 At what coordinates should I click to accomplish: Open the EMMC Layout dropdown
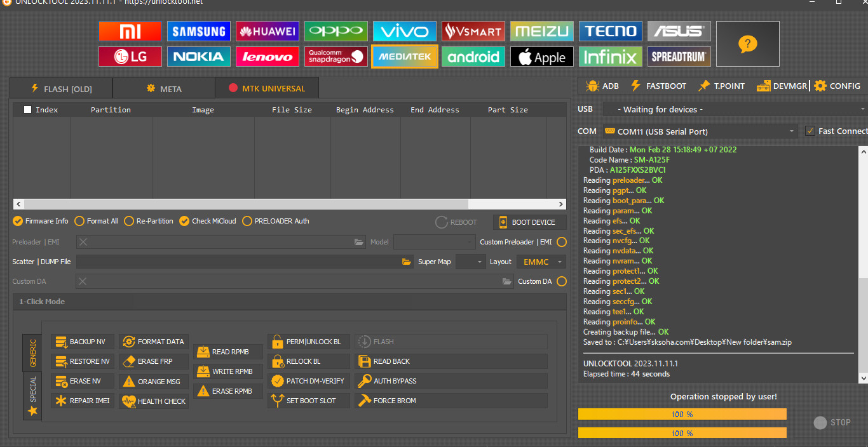pyautogui.click(x=541, y=262)
